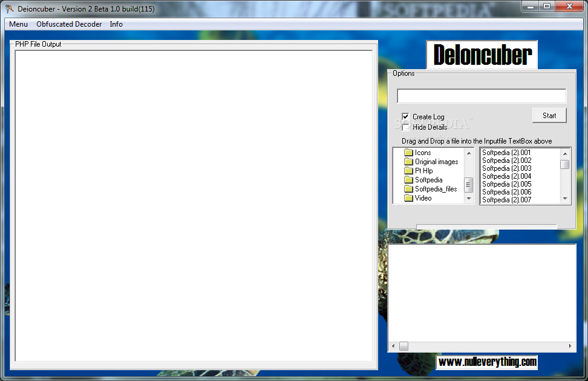Click file list scroll down arrow
The height and width of the screenshot is (381, 588).
pyautogui.click(x=565, y=199)
